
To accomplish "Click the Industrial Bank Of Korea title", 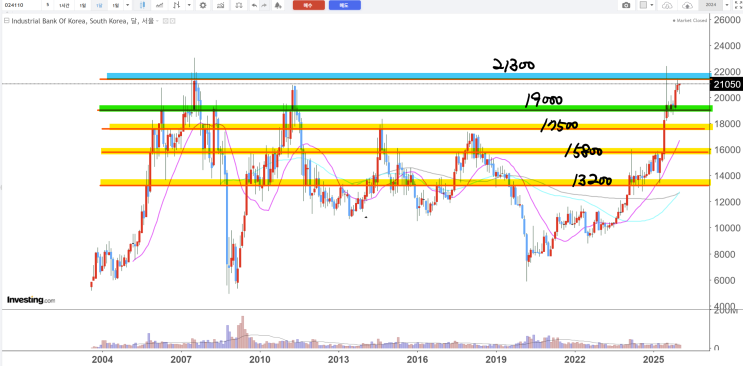I will pos(82,21).
